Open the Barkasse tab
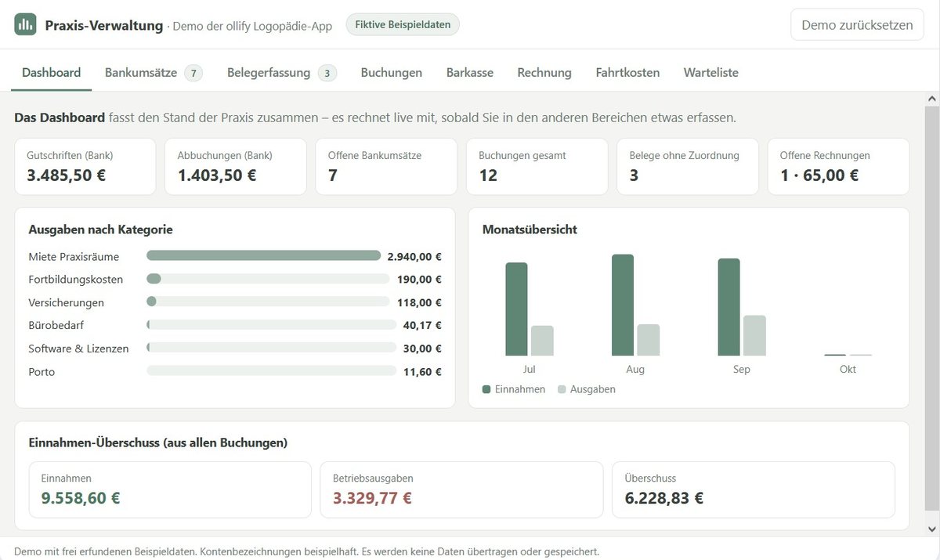 [x=469, y=72]
